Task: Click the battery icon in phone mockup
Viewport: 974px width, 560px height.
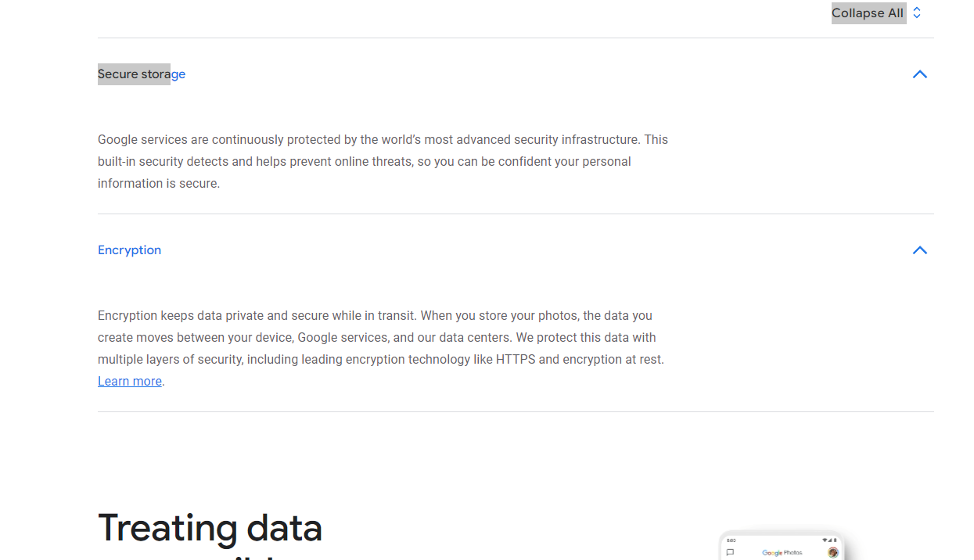Action: coord(835,540)
